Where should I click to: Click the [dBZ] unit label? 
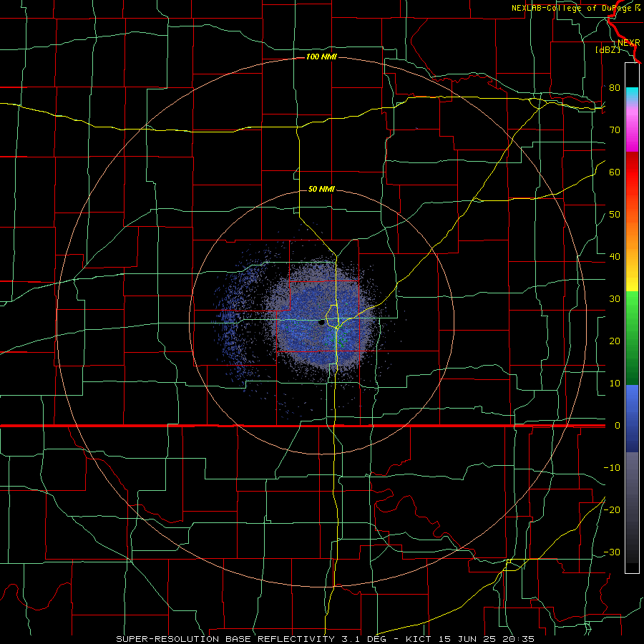[608, 49]
